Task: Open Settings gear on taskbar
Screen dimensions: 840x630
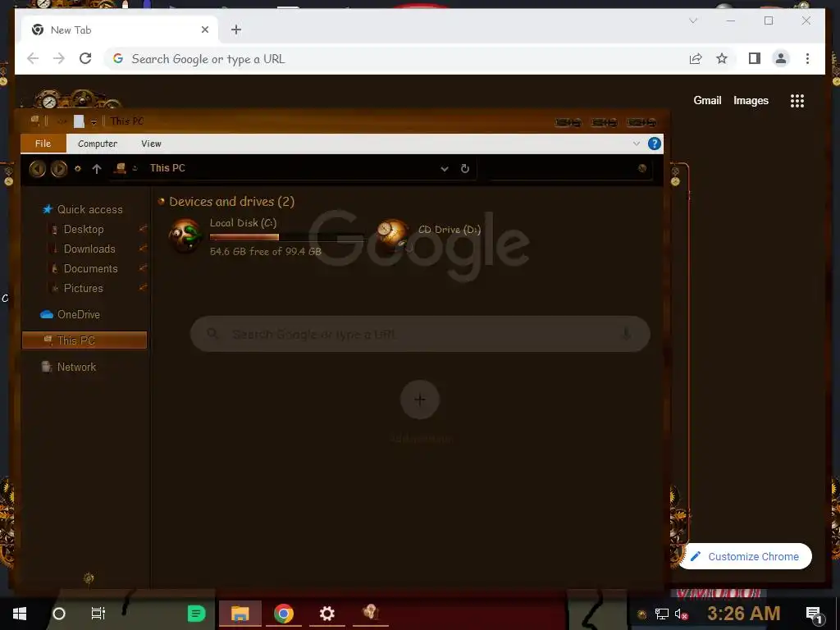Action: pyautogui.click(x=326, y=614)
